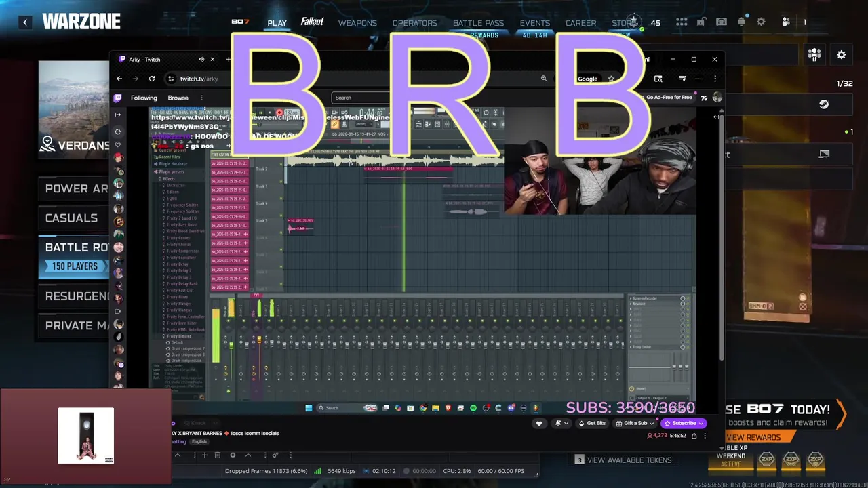This screenshot has height=488, width=868.
Task: Open the Warzone social friends icon
Action: point(785,22)
